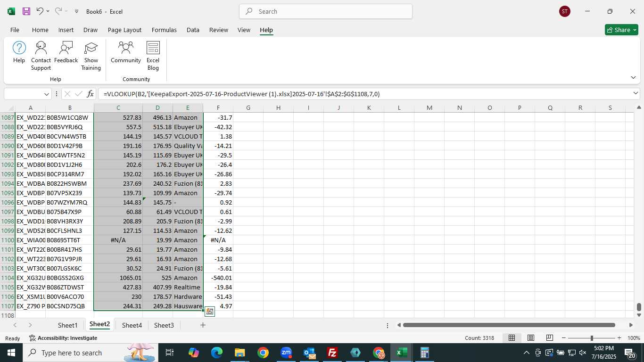Open Microsoft Edge from the taskbar
Image resolution: width=644 pixels, height=362 pixels.
(x=217, y=353)
